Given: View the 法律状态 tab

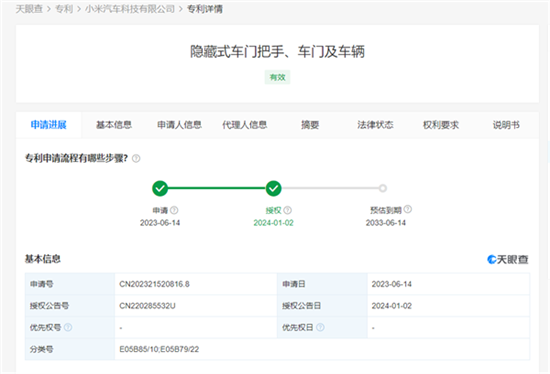Looking at the screenshot, I should (375, 125).
